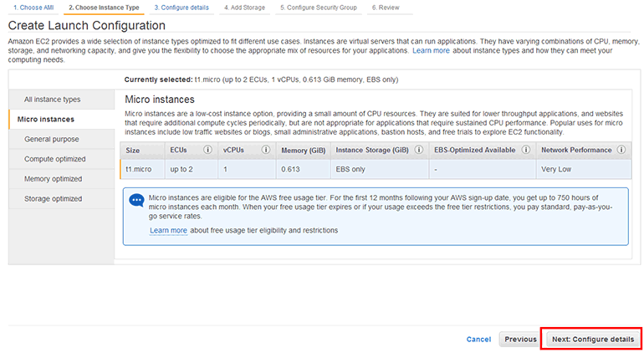The image size is (644, 353).
Task: Switch to Compute optimized instances
Action: click(55, 159)
